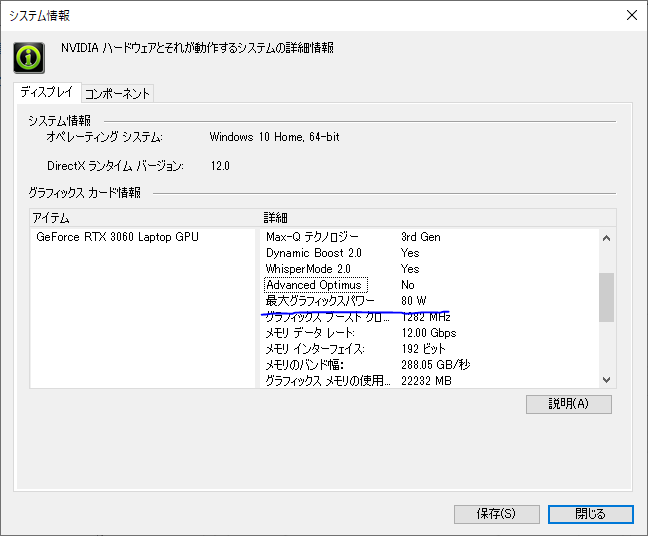648x536 pixels.
Task: Click the details list scrollbar thumb
Action: point(606,297)
